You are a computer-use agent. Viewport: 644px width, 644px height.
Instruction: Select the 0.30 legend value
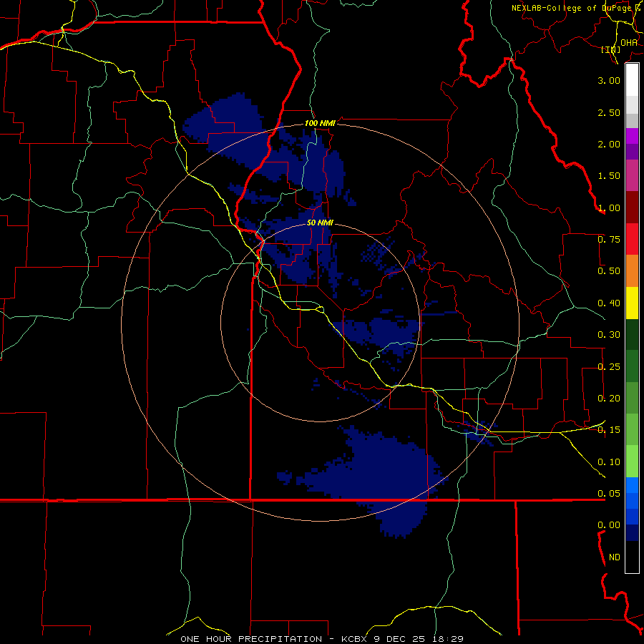[x=609, y=335]
